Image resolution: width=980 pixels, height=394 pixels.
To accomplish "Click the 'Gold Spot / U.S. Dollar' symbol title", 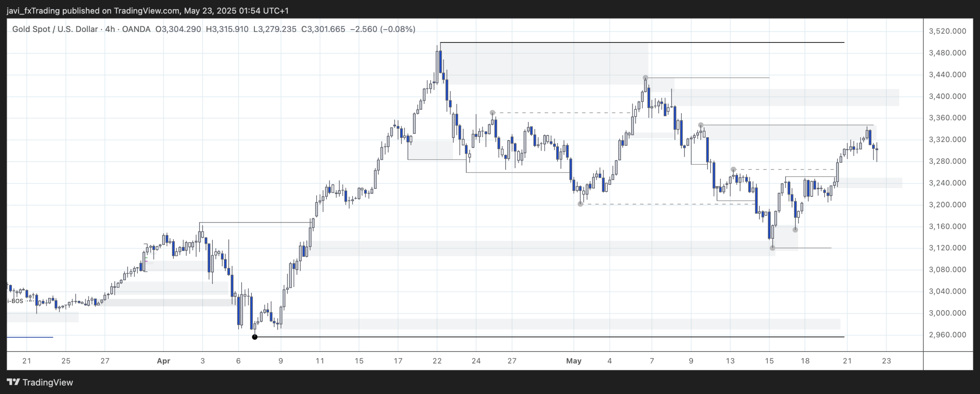I will [55, 29].
